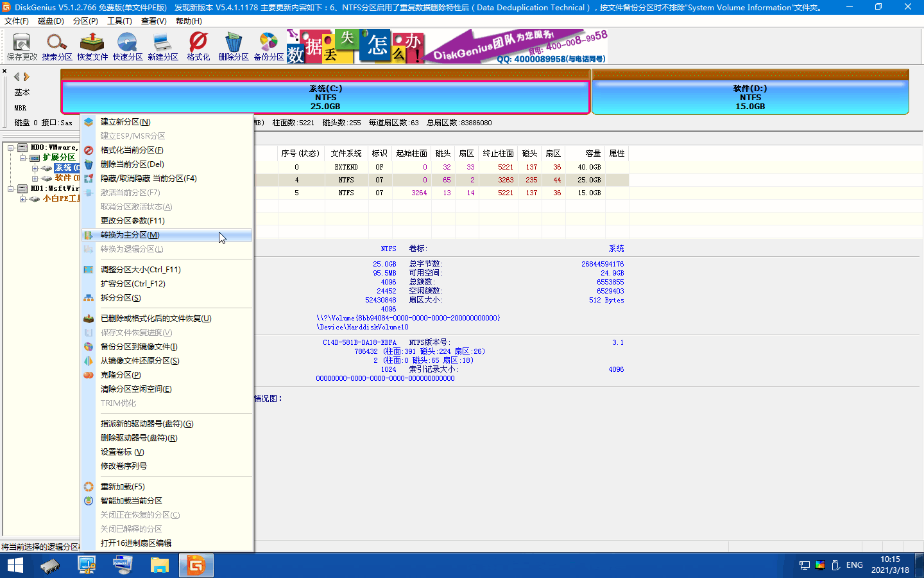Collapse the HD0:VMware disk tree node
The image size is (924, 578).
11,148
